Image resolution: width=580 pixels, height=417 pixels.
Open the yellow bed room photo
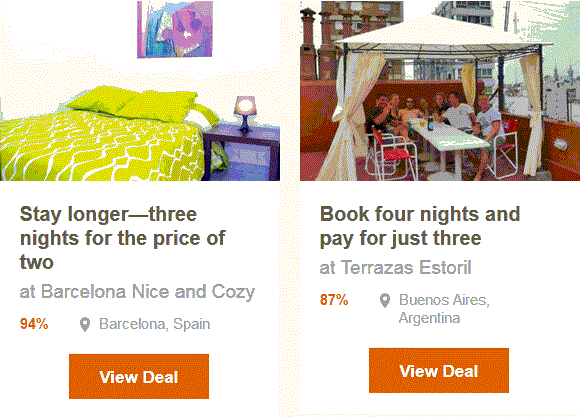(x=140, y=91)
